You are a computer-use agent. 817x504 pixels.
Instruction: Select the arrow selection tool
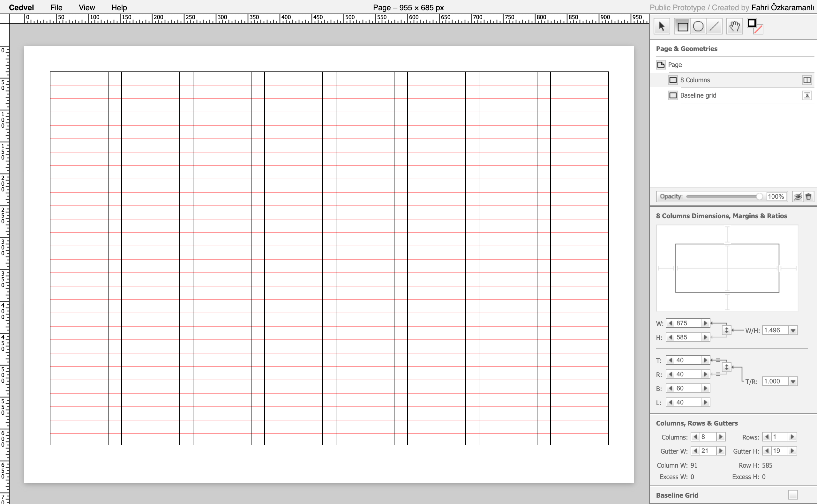coord(662,26)
